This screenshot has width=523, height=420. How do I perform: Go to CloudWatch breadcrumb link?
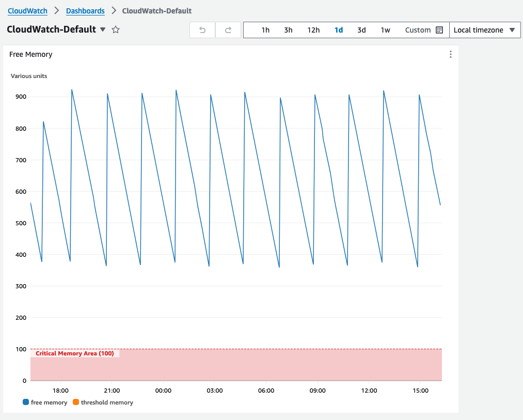[27, 11]
